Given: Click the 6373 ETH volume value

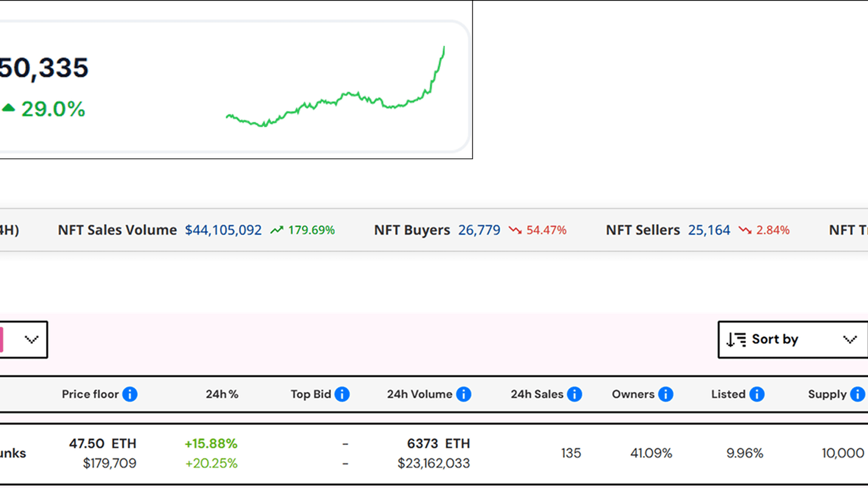Looking at the screenshot, I should click(439, 444).
